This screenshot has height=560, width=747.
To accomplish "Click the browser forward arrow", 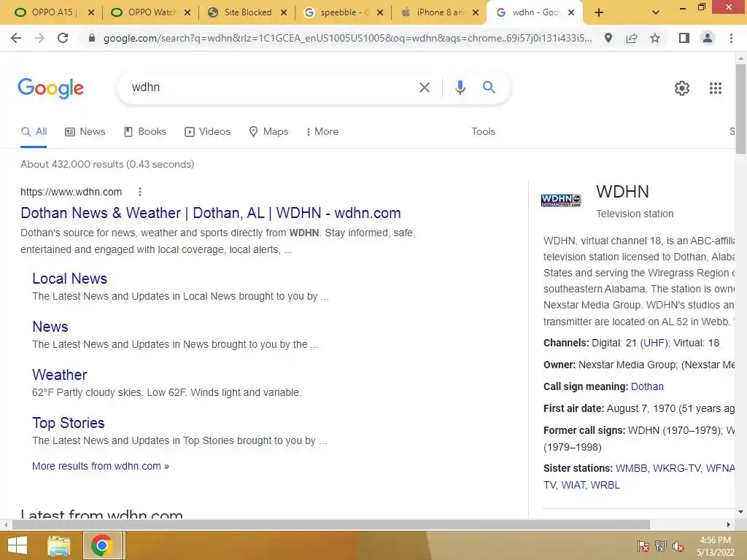I will pos(39,38).
